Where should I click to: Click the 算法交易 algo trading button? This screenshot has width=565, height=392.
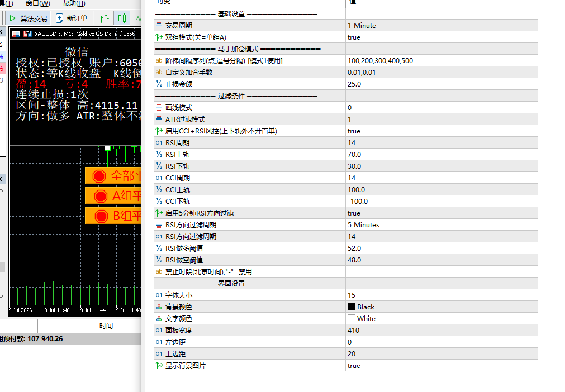pos(28,18)
